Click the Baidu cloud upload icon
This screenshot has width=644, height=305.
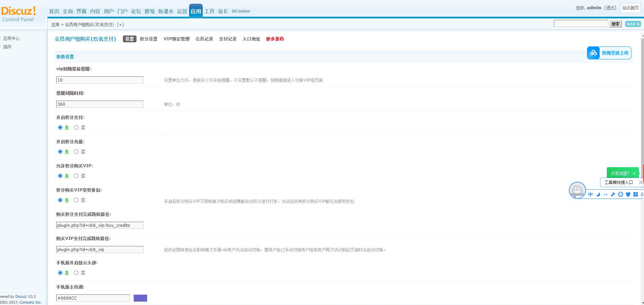coord(593,53)
